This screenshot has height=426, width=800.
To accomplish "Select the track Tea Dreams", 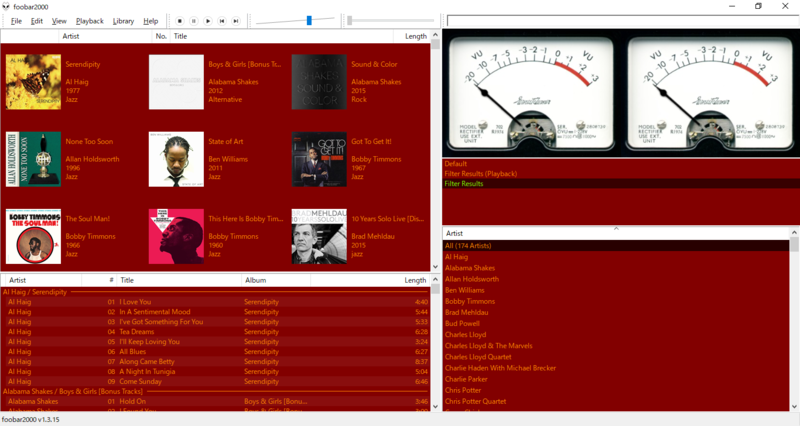I will point(215,332).
